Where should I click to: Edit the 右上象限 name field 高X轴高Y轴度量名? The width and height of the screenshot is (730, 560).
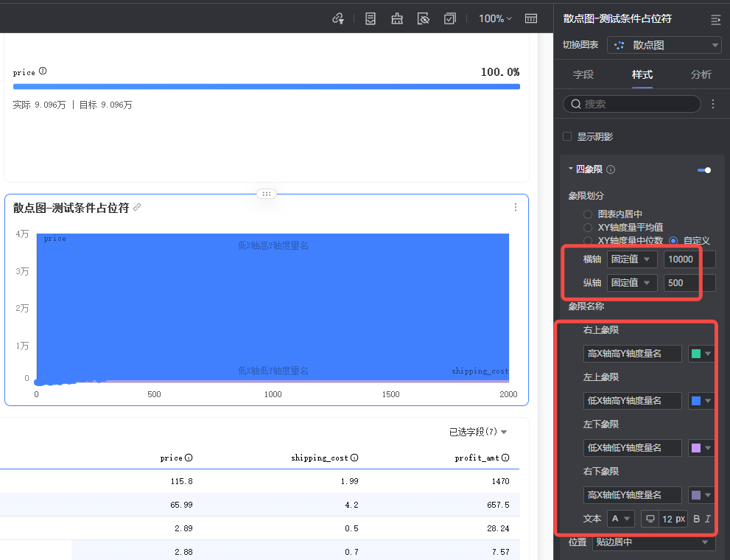click(632, 354)
